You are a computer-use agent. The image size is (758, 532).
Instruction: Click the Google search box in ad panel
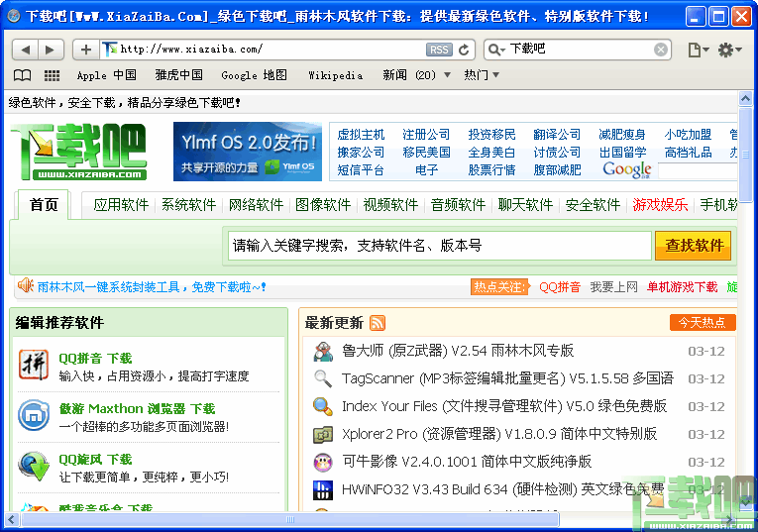coord(698,170)
